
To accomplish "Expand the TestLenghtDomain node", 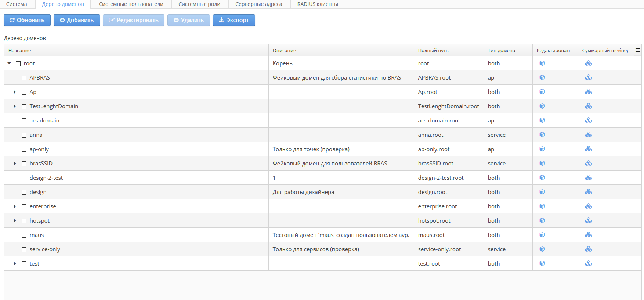I will tap(15, 106).
